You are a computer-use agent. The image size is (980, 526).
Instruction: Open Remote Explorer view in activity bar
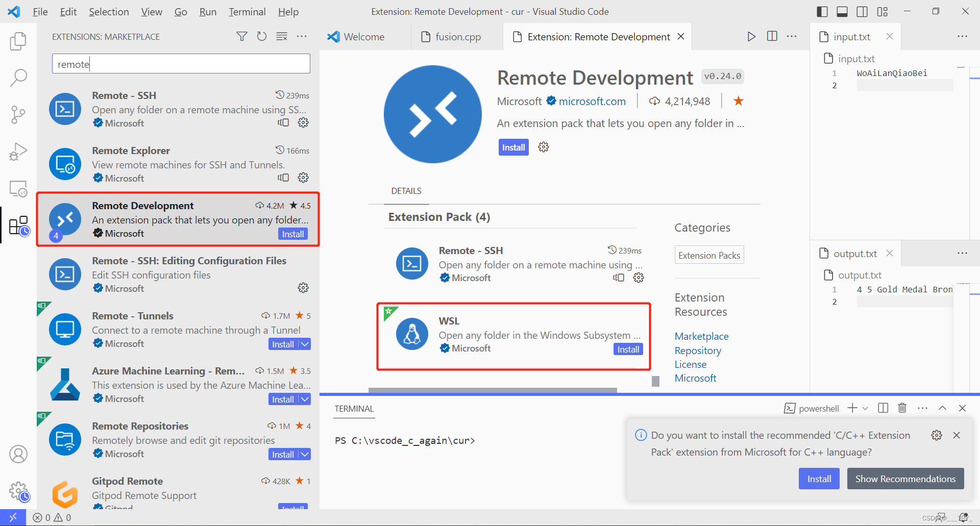(18, 189)
